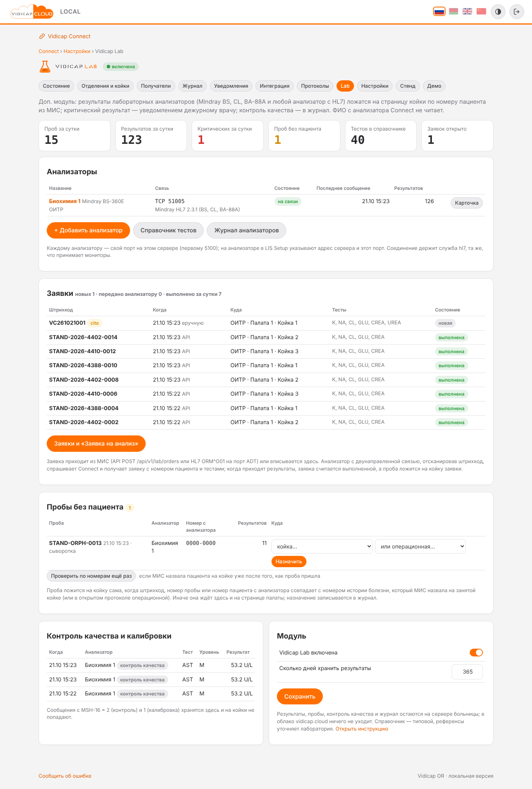
Task: Open the Журнал tab
Action: [192, 86]
